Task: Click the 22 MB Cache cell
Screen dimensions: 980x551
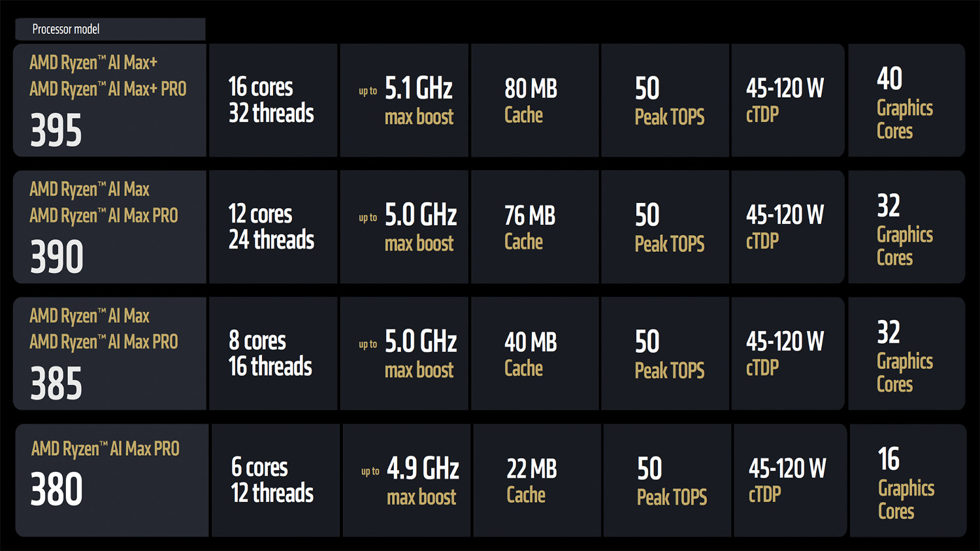Action: 536,480
